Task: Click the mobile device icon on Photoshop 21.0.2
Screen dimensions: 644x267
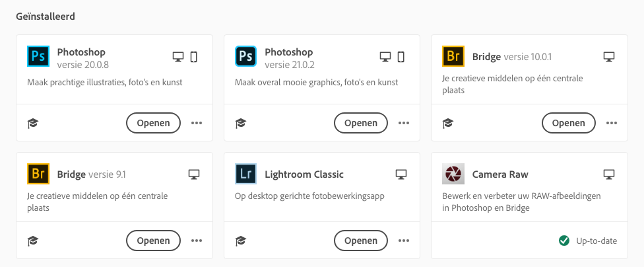Action: [x=401, y=57]
